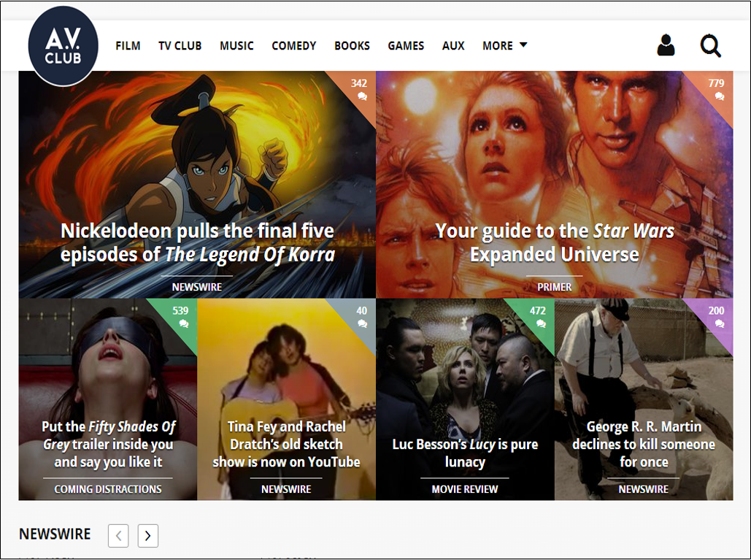Click the COMING DISTRACTIONS category tag
The image size is (751, 560).
coord(108,489)
